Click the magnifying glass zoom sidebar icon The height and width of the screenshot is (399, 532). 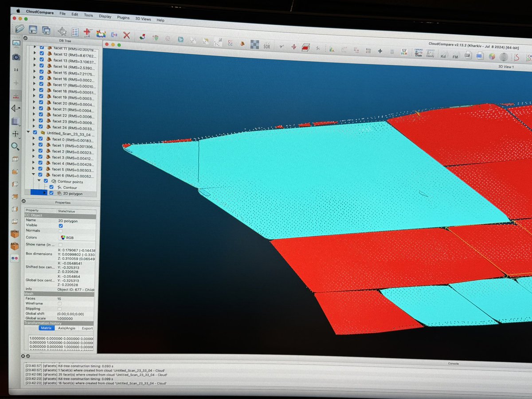pos(16,146)
